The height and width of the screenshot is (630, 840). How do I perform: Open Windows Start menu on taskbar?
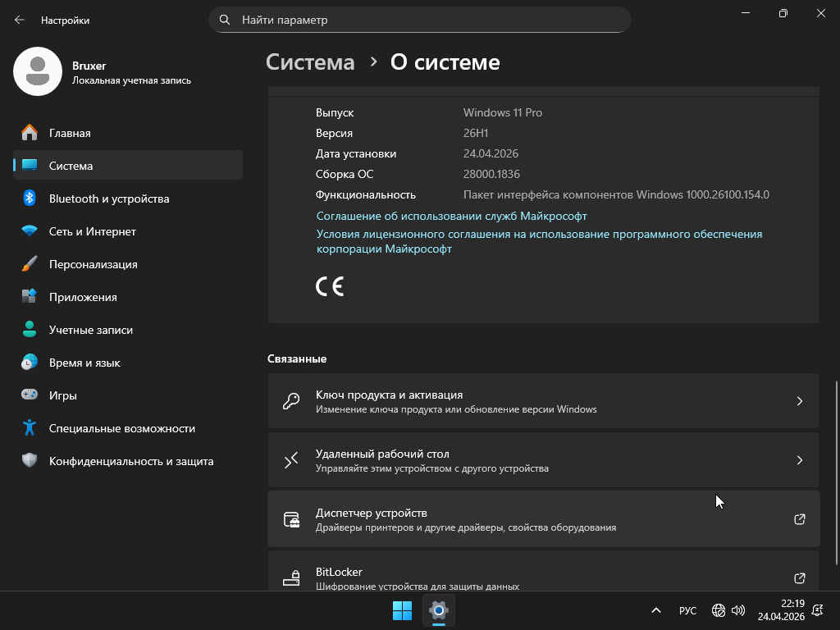pos(402,610)
